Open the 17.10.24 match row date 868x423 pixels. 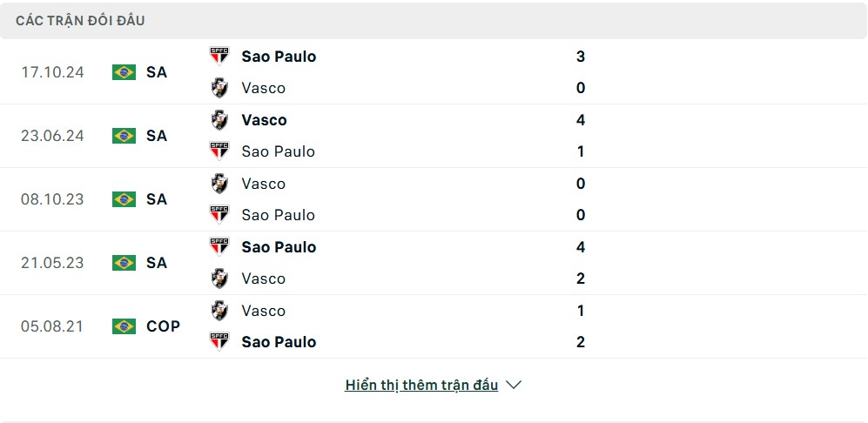pyautogui.click(x=52, y=72)
